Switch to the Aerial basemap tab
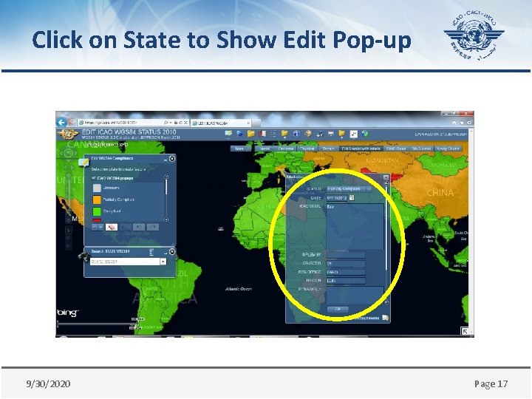Image resolution: width=532 pixels, height=399 pixels. pyautogui.click(x=265, y=149)
